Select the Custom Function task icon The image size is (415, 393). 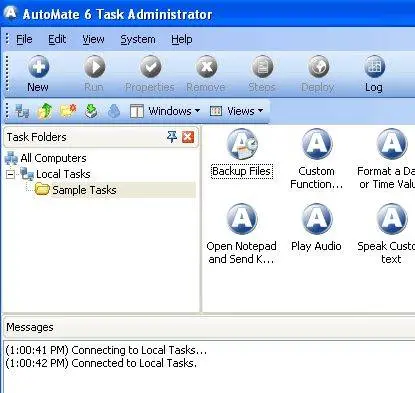317,159
